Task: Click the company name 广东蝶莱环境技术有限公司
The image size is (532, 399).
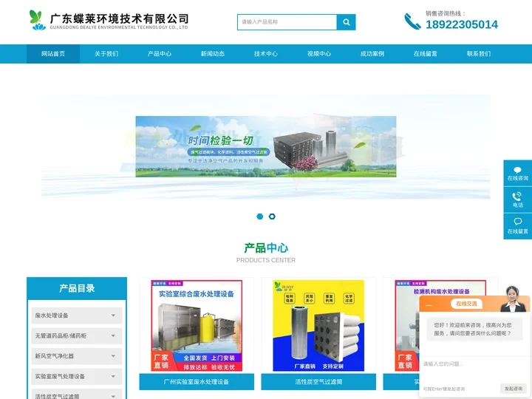Action: 120,18
